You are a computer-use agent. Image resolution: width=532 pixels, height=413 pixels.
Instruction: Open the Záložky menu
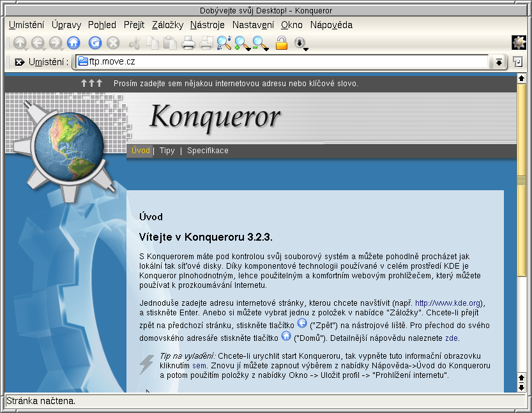pyautogui.click(x=167, y=25)
